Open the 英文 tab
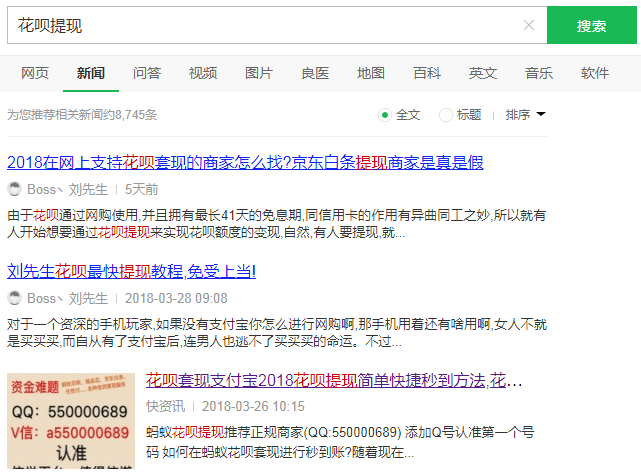This screenshot has width=641, height=475. click(x=483, y=73)
